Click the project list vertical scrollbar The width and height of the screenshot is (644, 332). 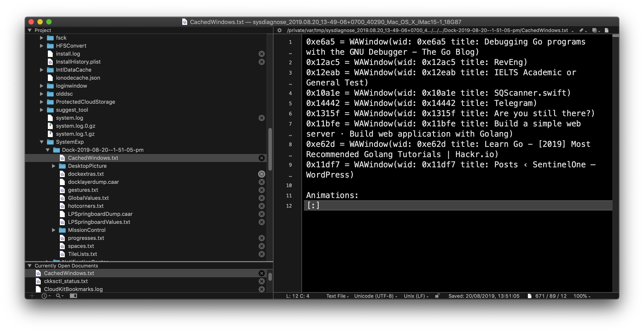270,149
